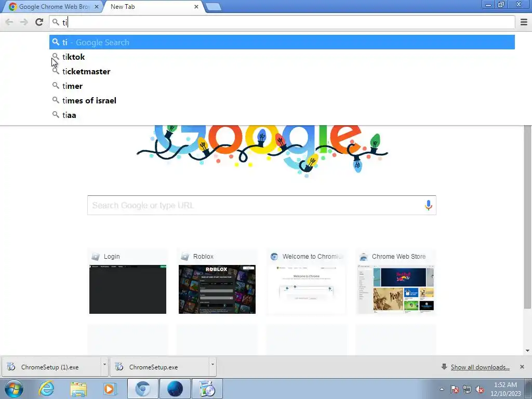This screenshot has width=532, height=399.
Task: Click the search icon beside times of israel
Action: coord(56,100)
